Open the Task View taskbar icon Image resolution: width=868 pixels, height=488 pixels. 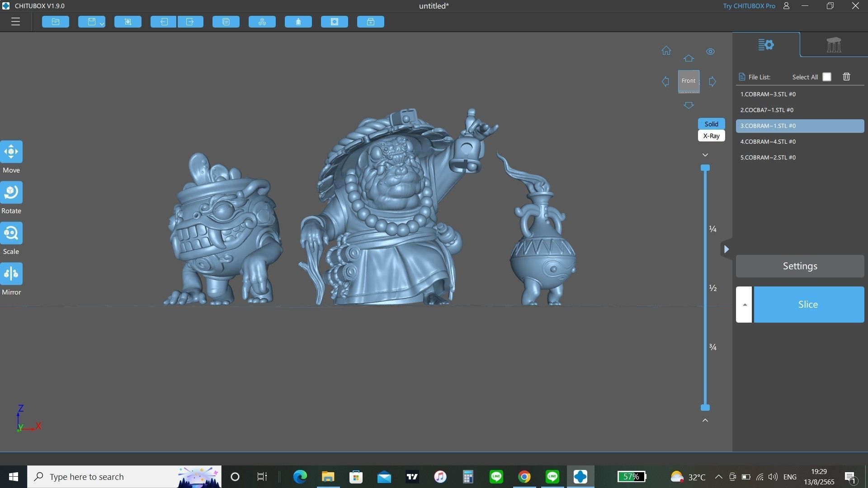[262, 477]
